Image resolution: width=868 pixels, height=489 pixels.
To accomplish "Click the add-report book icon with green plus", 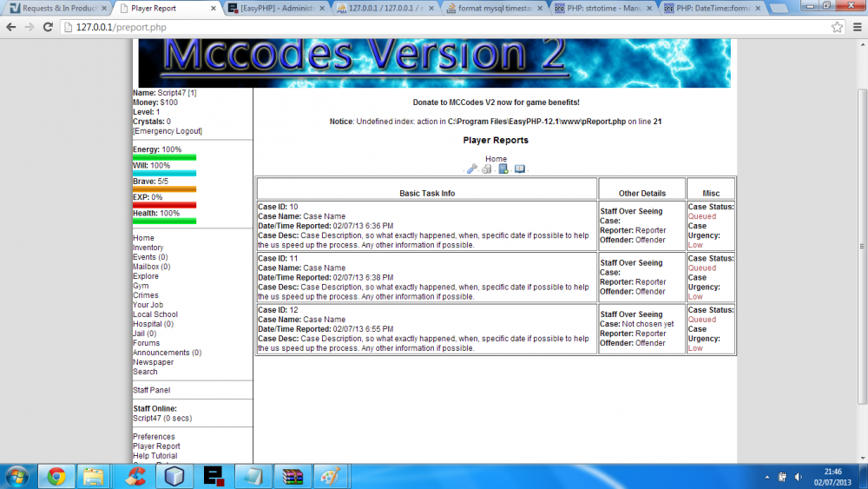I will pos(503,169).
